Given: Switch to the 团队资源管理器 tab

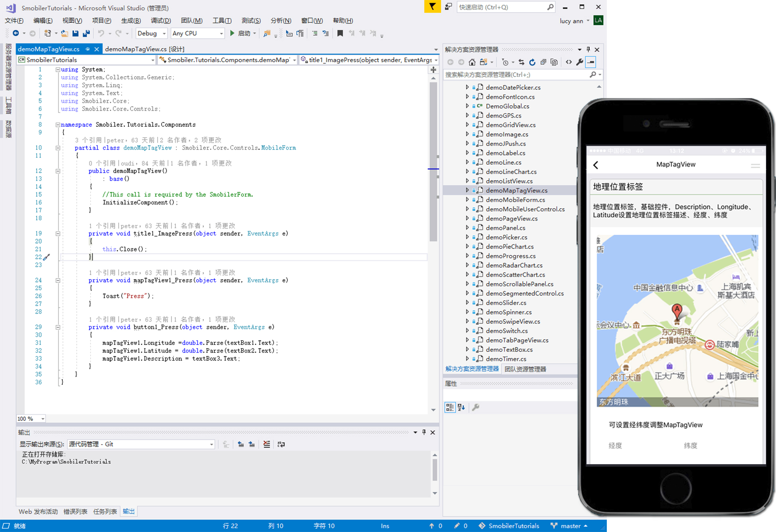Looking at the screenshot, I should (525, 369).
